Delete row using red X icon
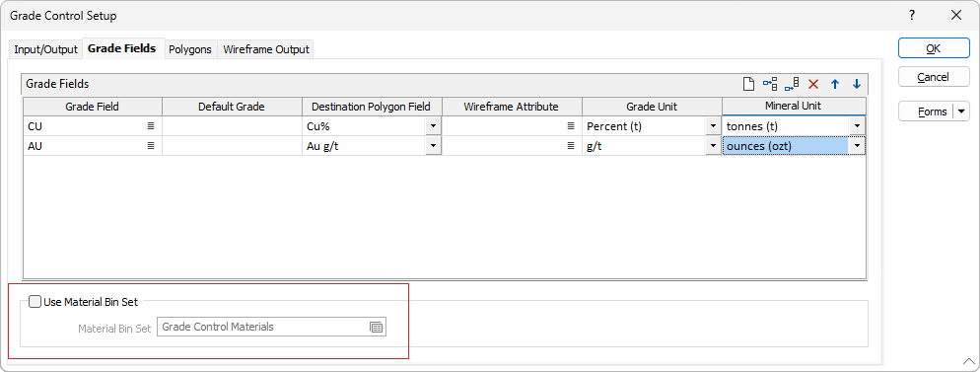Viewport: 980px width, 372px height. (813, 84)
